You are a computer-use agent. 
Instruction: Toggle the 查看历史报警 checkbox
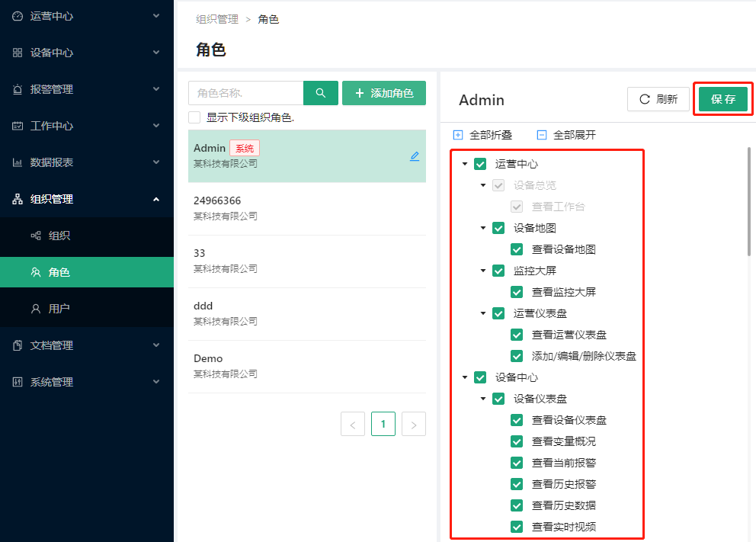point(517,484)
